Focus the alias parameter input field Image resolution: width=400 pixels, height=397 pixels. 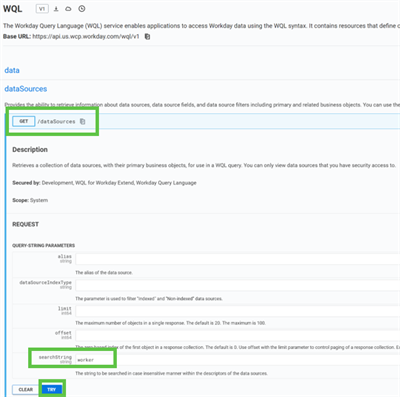[x=238, y=259]
